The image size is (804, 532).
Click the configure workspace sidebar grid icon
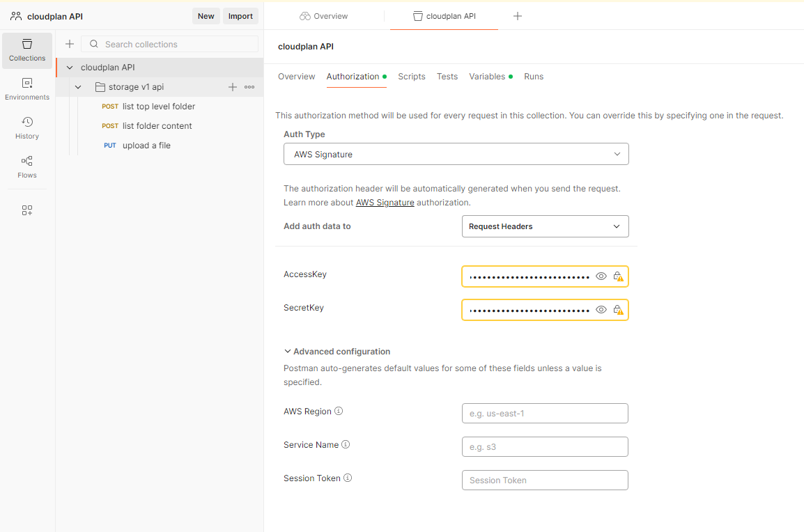pyautogui.click(x=27, y=210)
